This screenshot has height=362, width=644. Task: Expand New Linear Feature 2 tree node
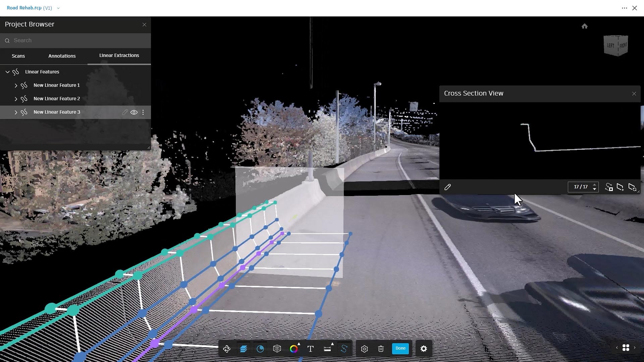(x=16, y=99)
